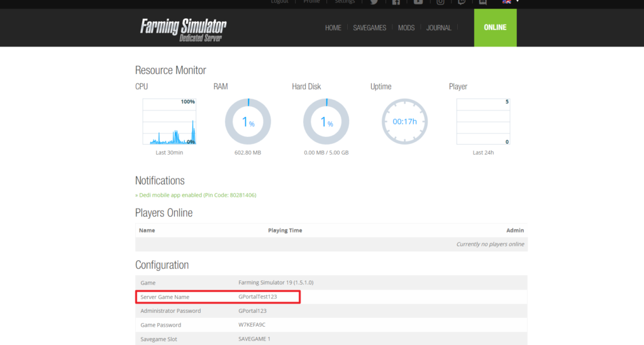Click the 'Last 24h' player caption
This screenshot has height=345, width=644.
pos(483,153)
